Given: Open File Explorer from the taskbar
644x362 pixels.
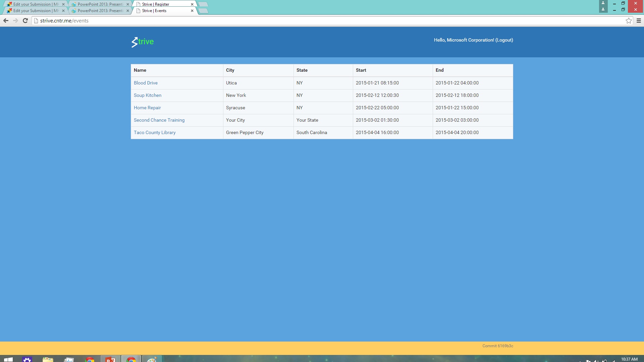Looking at the screenshot, I should 48,359.
